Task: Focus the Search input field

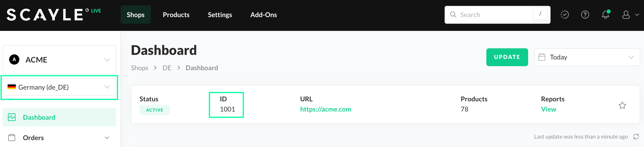Action: click(494, 15)
